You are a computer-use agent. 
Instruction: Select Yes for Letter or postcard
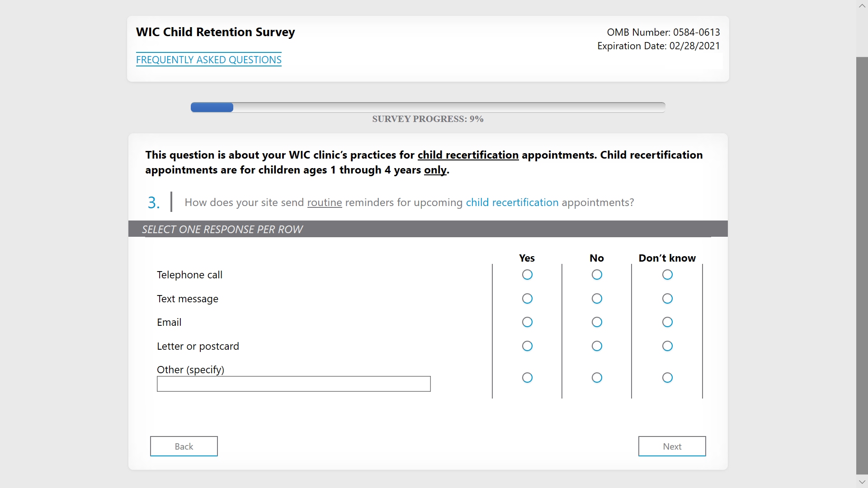(527, 346)
